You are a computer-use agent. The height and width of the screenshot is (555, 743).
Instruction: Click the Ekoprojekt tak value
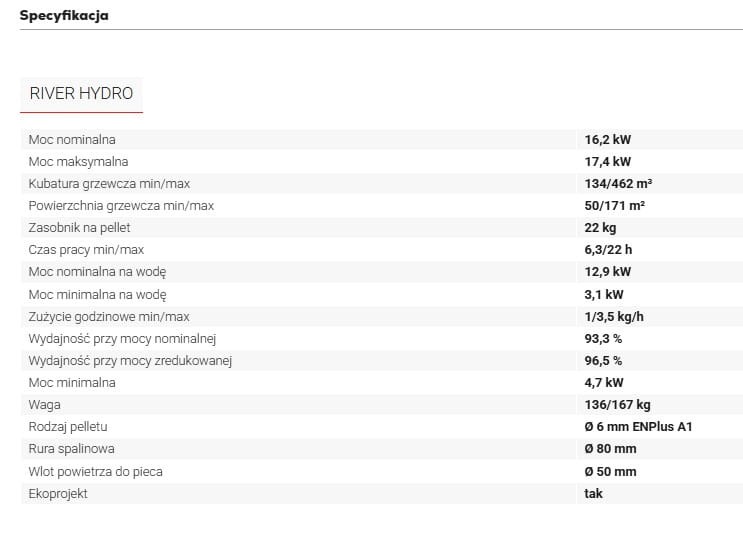click(x=593, y=494)
